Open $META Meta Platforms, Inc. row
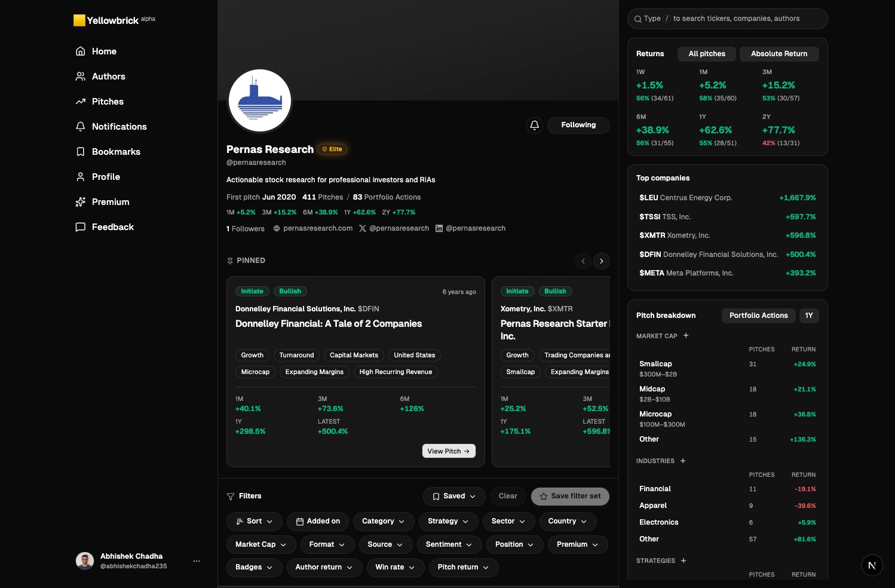Viewport: 895px width, 588px height. pos(728,273)
